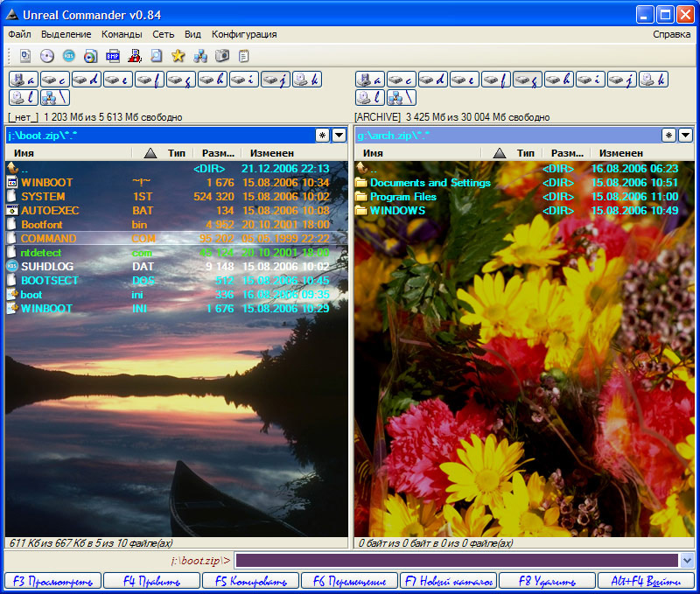Click the Alt+F4 Выйти button

pos(646,581)
